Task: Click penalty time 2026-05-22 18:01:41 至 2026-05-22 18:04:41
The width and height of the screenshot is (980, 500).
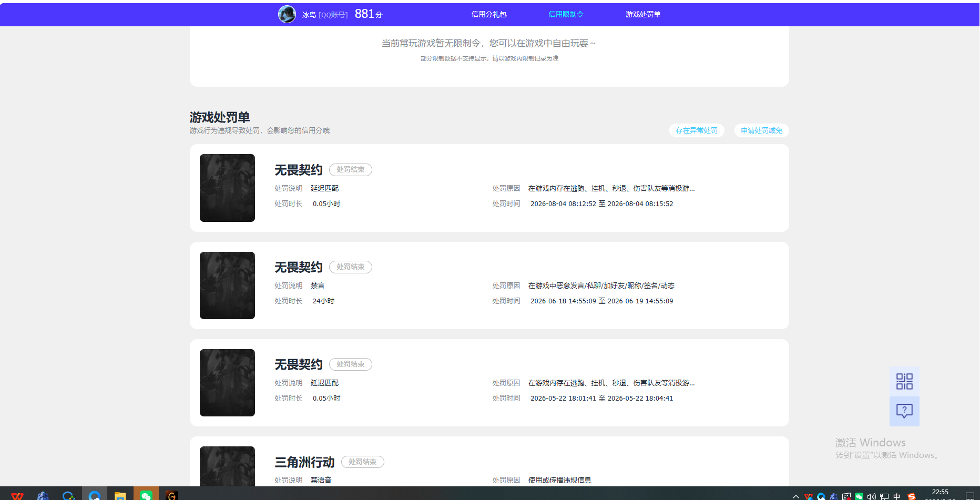Action: (x=601, y=399)
